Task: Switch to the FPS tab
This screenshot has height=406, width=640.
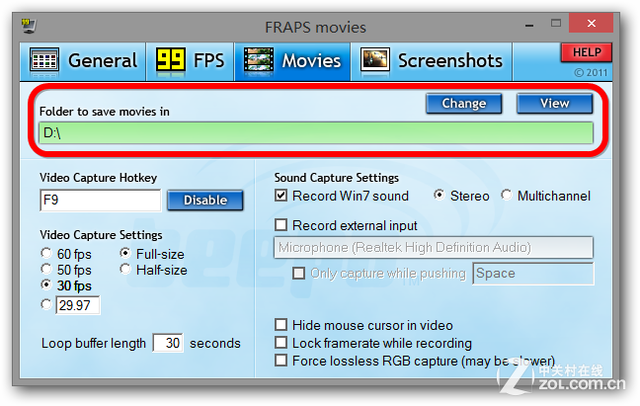Action: (190, 61)
